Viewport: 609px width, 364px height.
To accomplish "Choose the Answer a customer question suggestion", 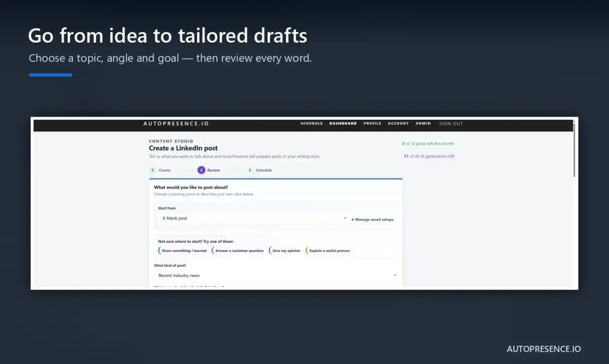I will click(239, 250).
